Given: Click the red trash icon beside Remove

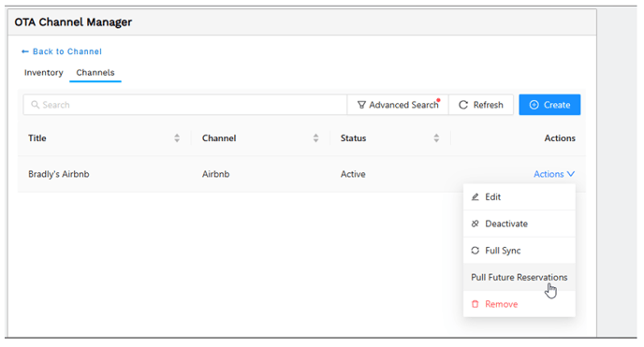Looking at the screenshot, I should 475,304.
